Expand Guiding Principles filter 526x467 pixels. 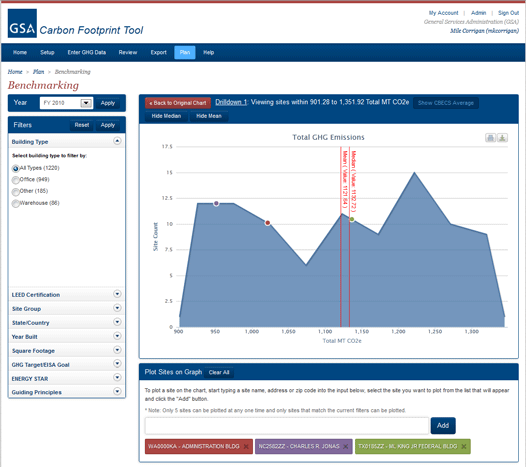coord(117,392)
